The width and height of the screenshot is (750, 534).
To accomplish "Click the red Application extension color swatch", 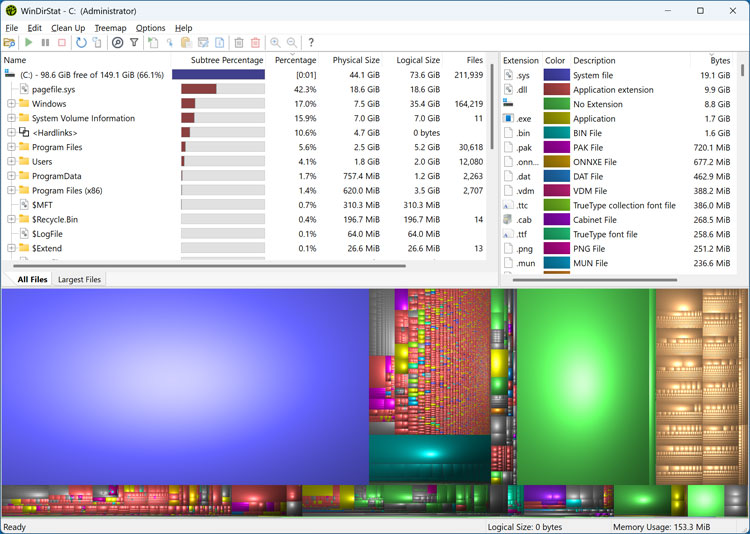I will pos(556,89).
